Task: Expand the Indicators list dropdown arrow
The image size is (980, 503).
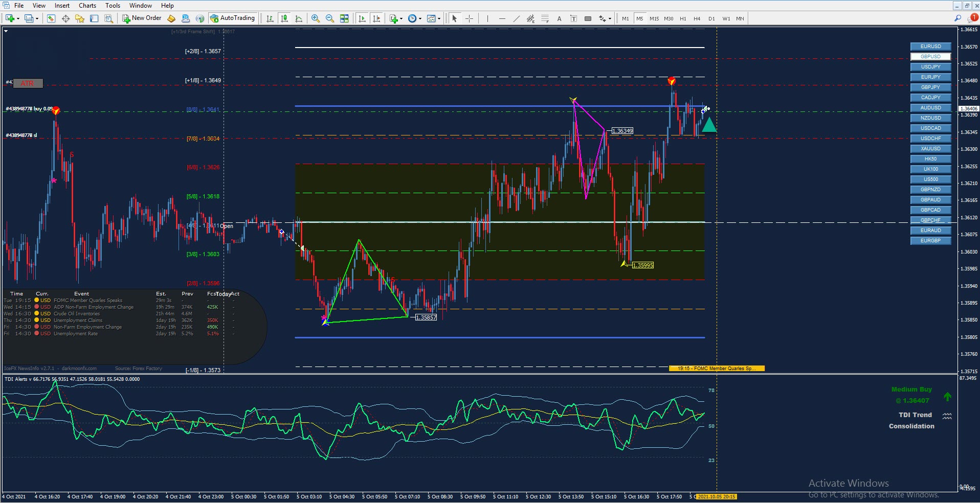Action: coord(402,19)
